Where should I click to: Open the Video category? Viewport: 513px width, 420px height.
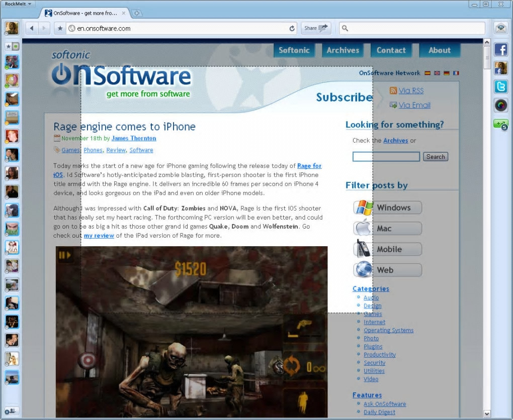[371, 379]
